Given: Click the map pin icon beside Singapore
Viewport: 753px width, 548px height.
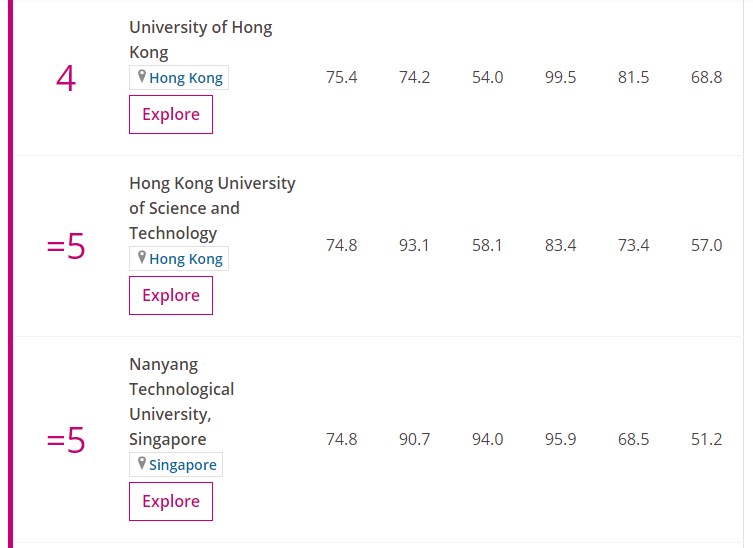Looking at the screenshot, I should coord(142,464).
